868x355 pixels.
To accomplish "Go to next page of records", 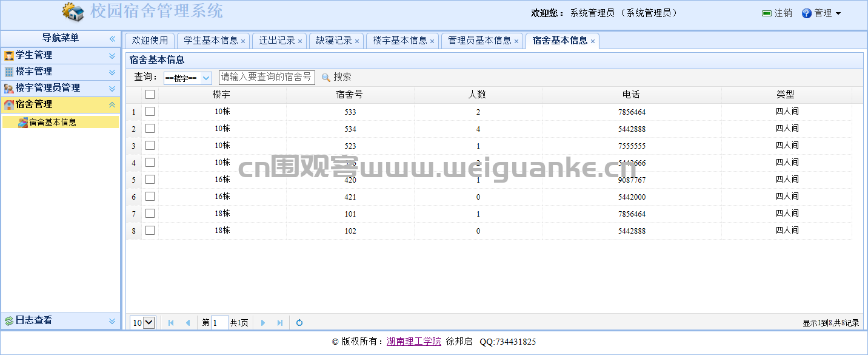I will pyautogui.click(x=263, y=323).
